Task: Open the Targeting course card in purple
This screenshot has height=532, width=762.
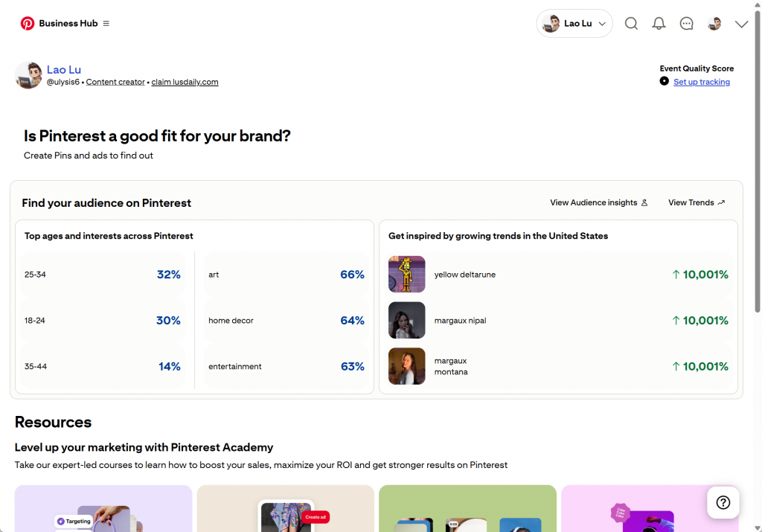Action: pos(103,508)
